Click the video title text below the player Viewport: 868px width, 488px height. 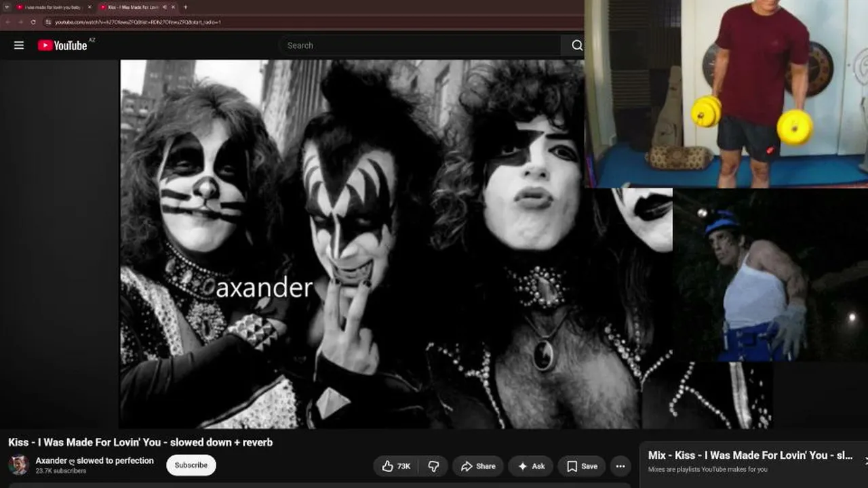(x=140, y=443)
